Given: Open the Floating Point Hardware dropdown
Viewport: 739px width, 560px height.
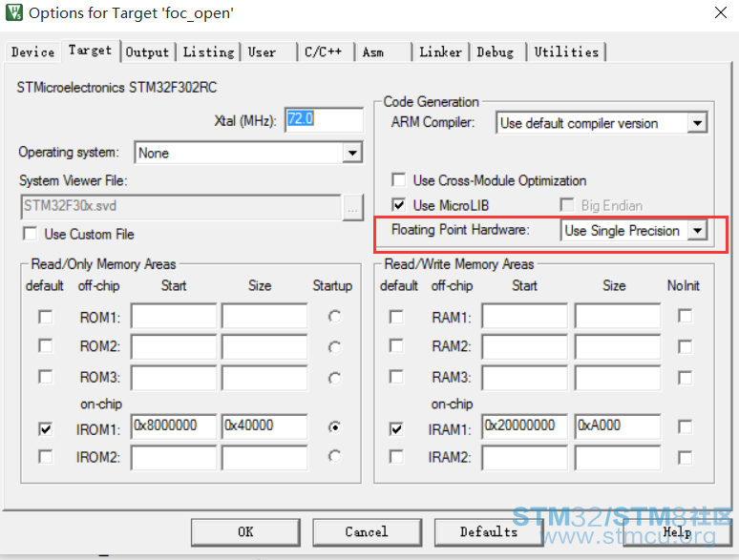Looking at the screenshot, I should tap(697, 231).
